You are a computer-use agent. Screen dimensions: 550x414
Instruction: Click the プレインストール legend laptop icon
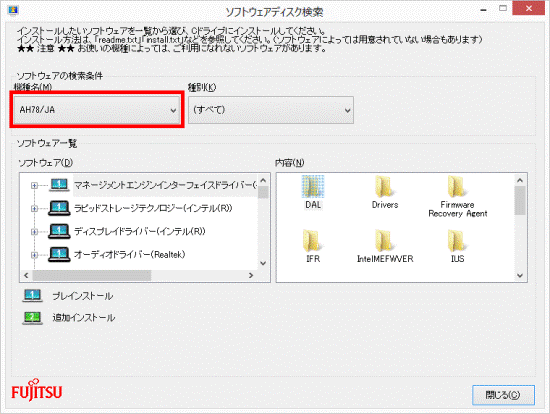[x=32, y=296]
